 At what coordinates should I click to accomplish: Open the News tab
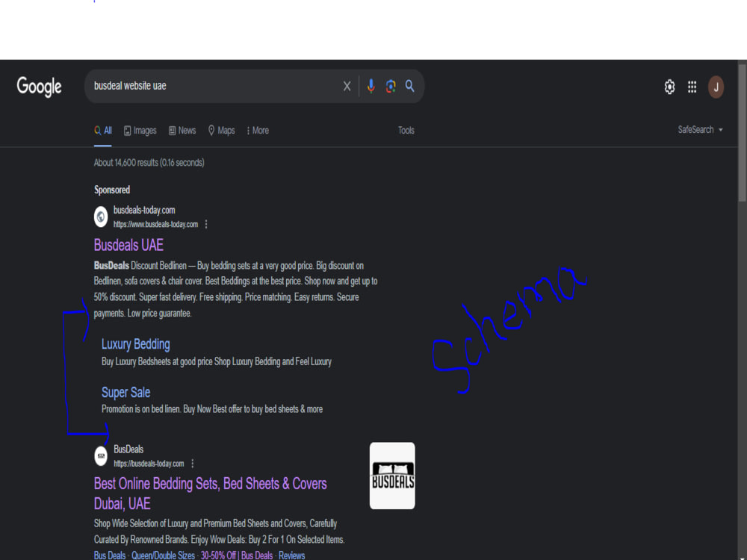(182, 131)
